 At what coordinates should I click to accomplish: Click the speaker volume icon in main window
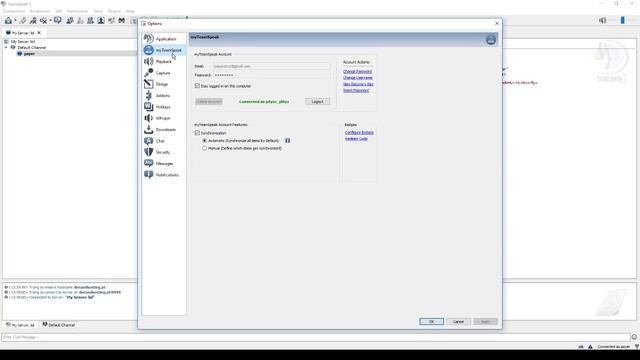[602, 20]
